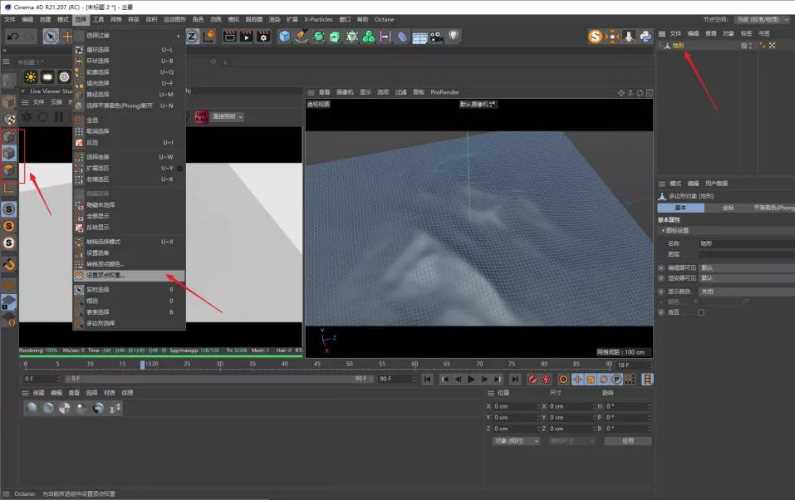
Task: Open the object mode dropdown in coordinates panel
Action: point(516,441)
